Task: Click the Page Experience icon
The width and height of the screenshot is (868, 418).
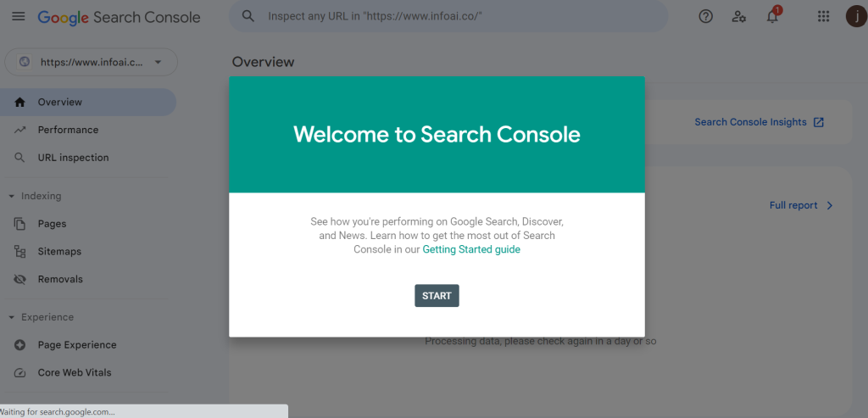Action: pyautogui.click(x=20, y=345)
